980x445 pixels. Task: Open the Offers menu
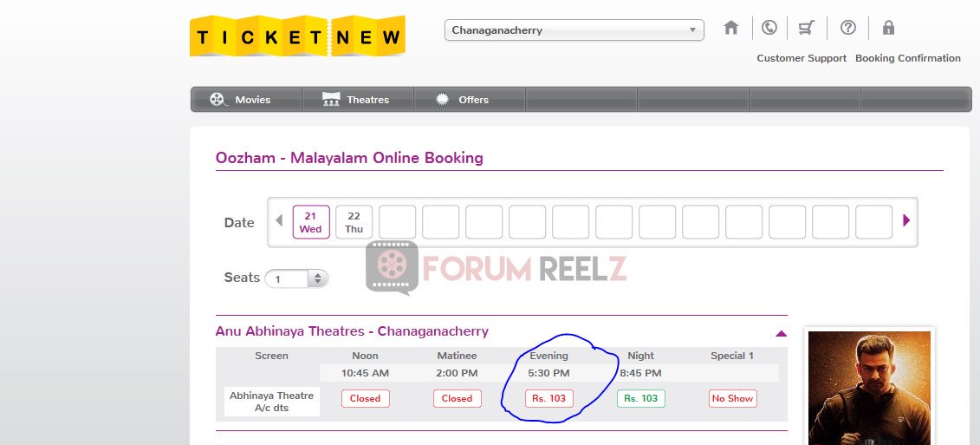[x=470, y=100]
